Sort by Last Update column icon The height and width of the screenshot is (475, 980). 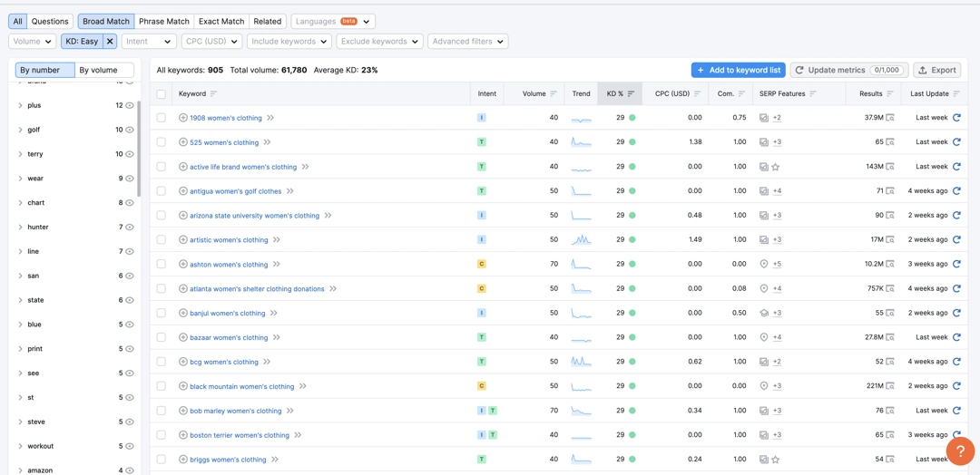(956, 93)
